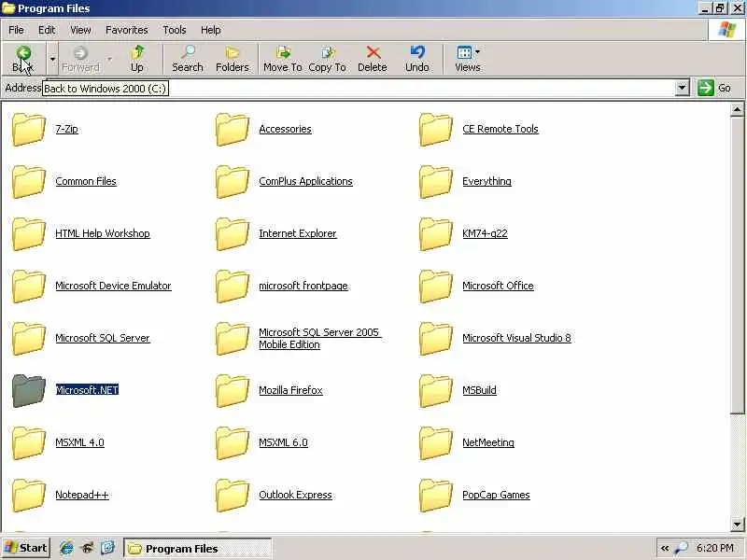
Task: Open the Views dropdown menu
Action: click(468, 59)
